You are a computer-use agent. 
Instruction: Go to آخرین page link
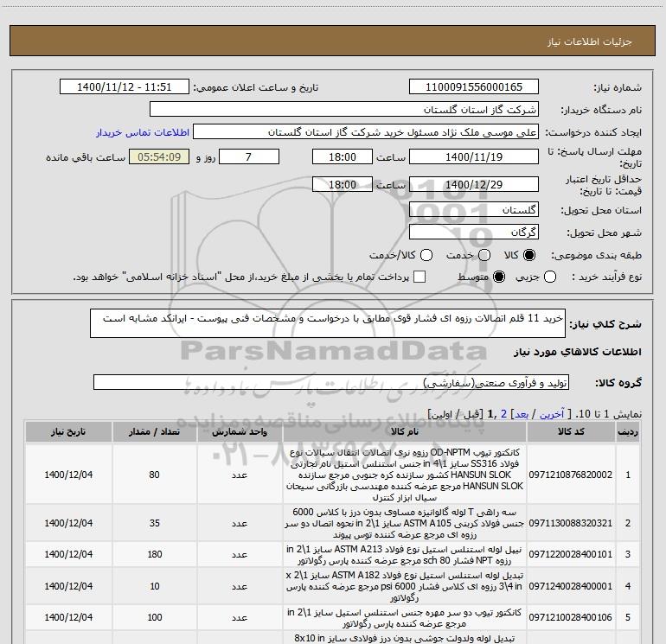click(x=551, y=414)
